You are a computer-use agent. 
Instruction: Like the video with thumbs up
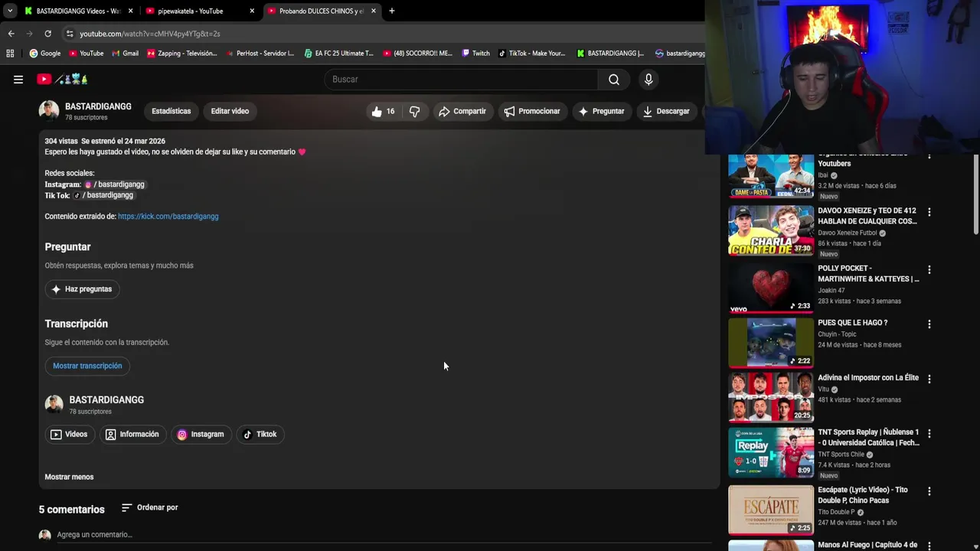[x=384, y=111]
